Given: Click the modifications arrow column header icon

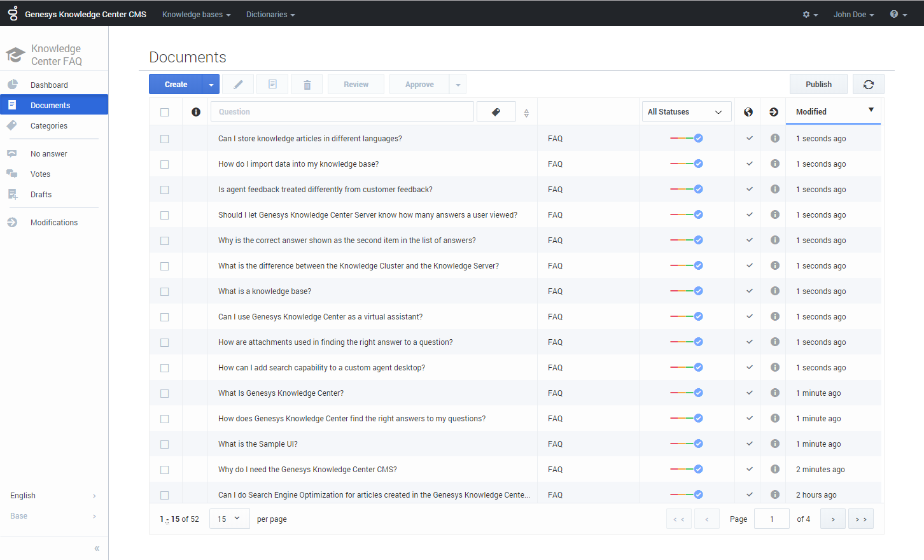Looking at the screenshot, I should [773, 111].
